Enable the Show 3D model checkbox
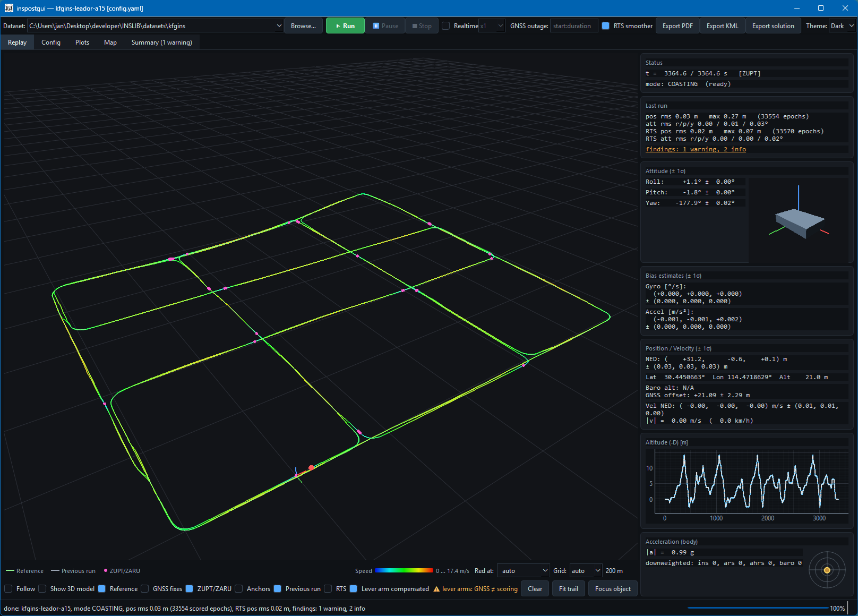Viewport: 858px width, 616px height. point(42,588)
